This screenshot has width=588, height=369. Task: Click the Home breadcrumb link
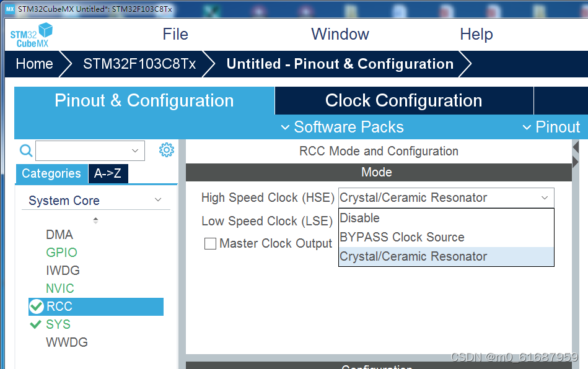pos(34,64)
